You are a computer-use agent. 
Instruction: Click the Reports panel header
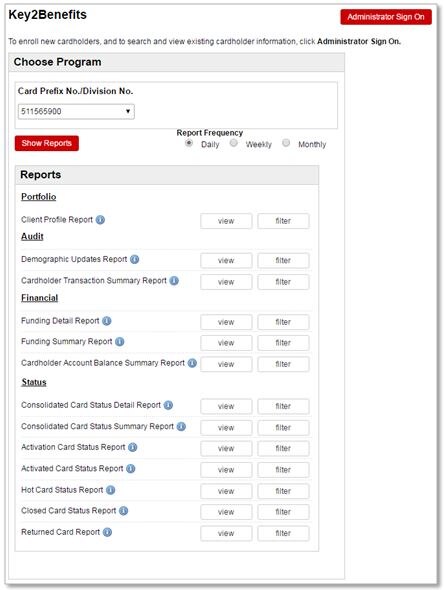point(167,175)
